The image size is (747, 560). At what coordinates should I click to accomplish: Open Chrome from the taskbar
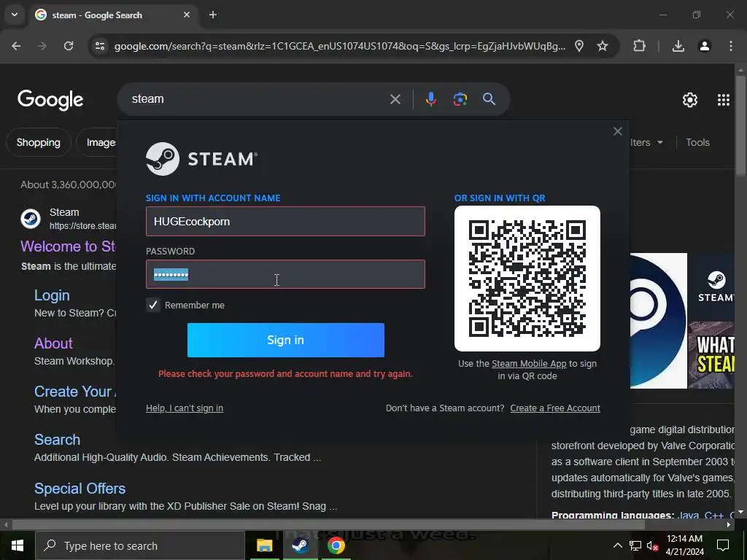pyautogui.click(x=336, y=545)
